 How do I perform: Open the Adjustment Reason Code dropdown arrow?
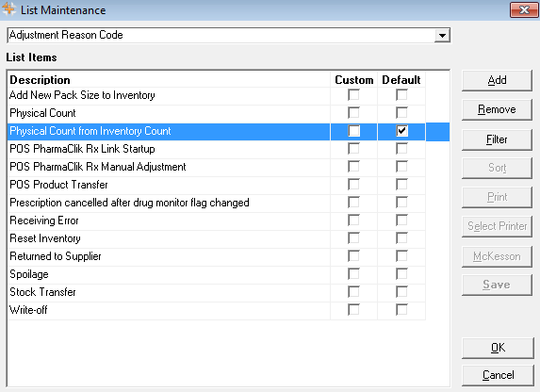point(442,35)
